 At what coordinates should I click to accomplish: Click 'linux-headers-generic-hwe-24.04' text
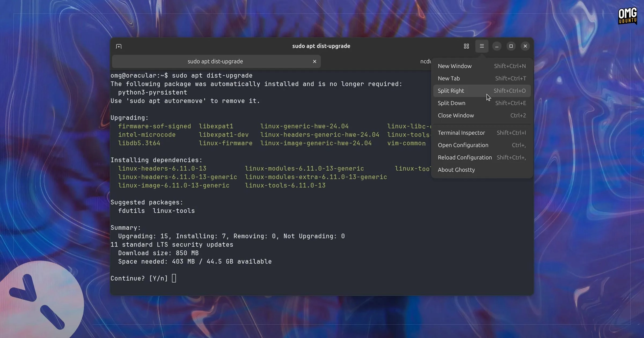pos(320,135)
